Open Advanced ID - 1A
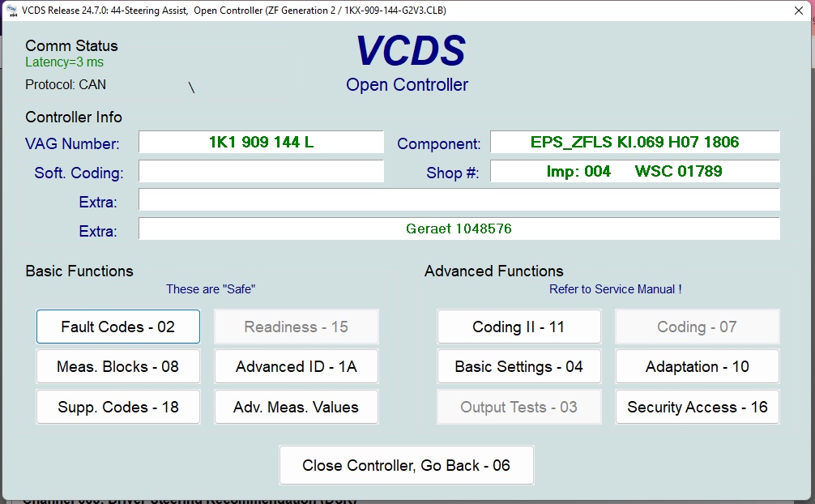The image size is (815, 504). (297, 367)
